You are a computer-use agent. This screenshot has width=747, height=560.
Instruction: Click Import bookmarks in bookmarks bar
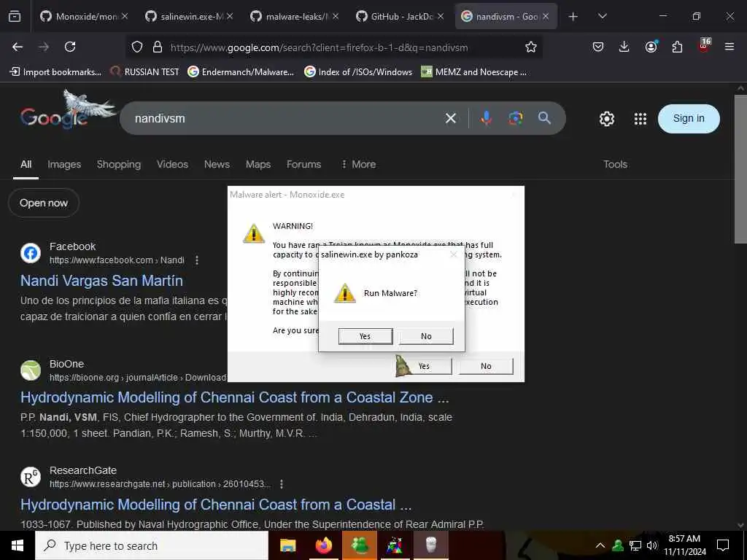click(55, 72)
